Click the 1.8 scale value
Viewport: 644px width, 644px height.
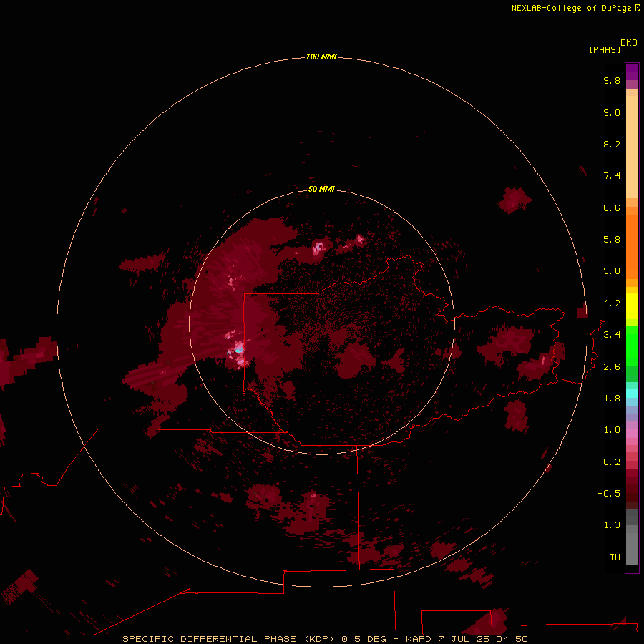[x=612, y=399]
